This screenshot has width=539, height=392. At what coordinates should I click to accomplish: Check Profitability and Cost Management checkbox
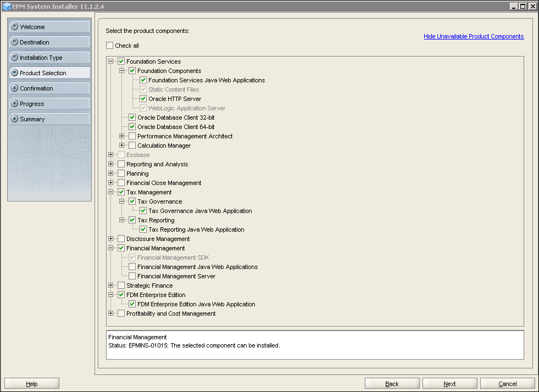coord(121,313)
